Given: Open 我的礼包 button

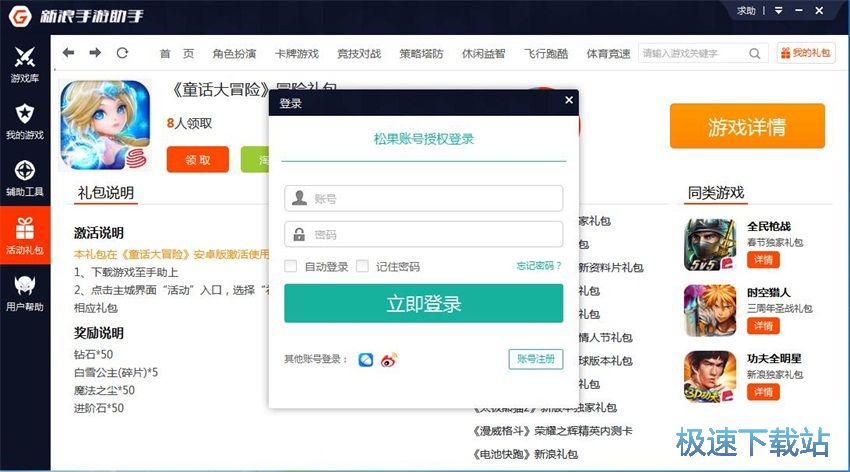Looking at the screenshot, I should (x=806, y=53).
